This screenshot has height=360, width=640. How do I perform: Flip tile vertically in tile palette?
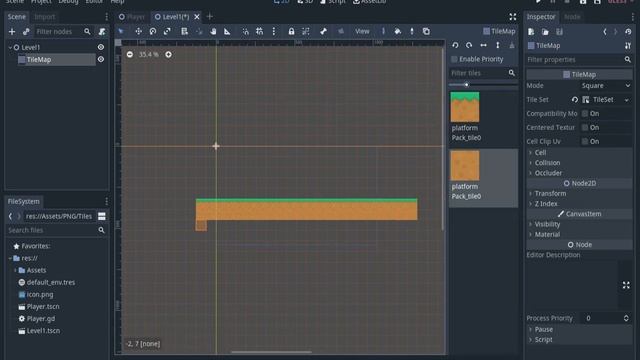[498, 45]
